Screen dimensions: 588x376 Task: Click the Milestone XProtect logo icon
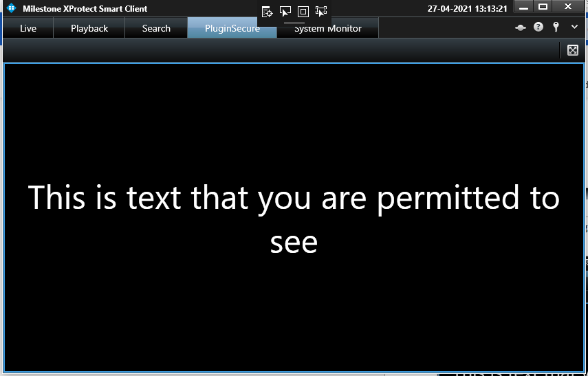[x=11, y=9]
